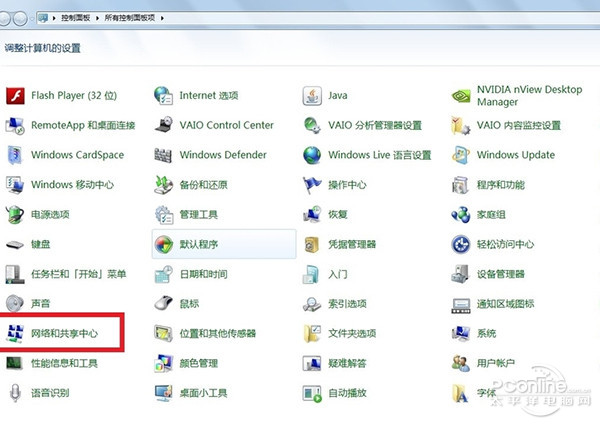Viewport: 600px width, 426px height.
Task: Open the Windows Live 语言设置 globe icon
Action: click(312, 155)
